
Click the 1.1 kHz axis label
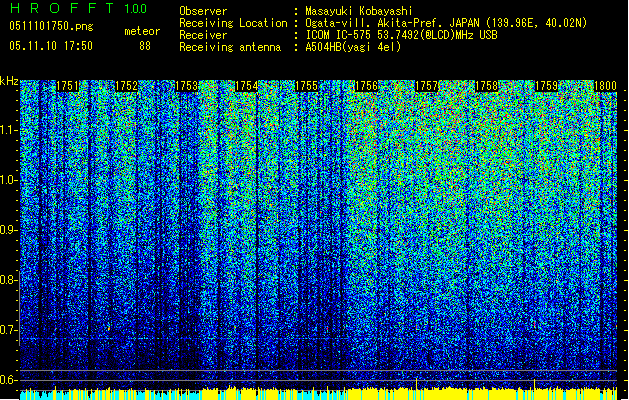(8, 130)
